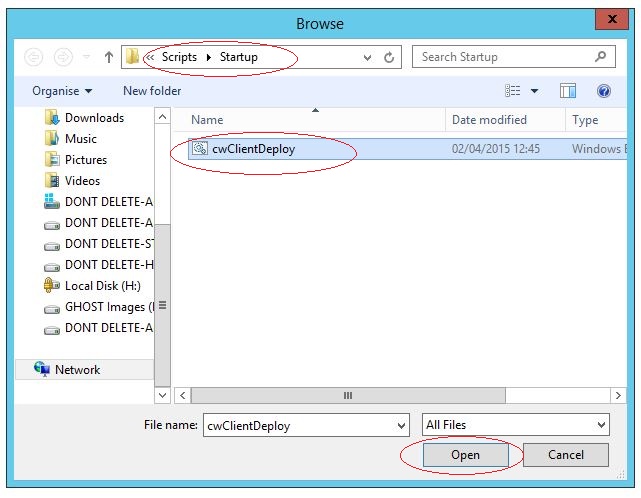
Task: Select Startup in the address path
Action: tap(239, 57)
